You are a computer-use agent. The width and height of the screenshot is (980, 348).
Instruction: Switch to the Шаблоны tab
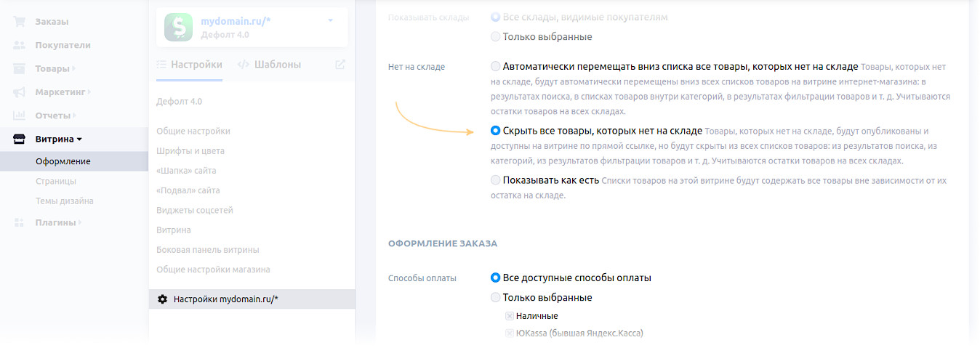[x=269, y=65]
